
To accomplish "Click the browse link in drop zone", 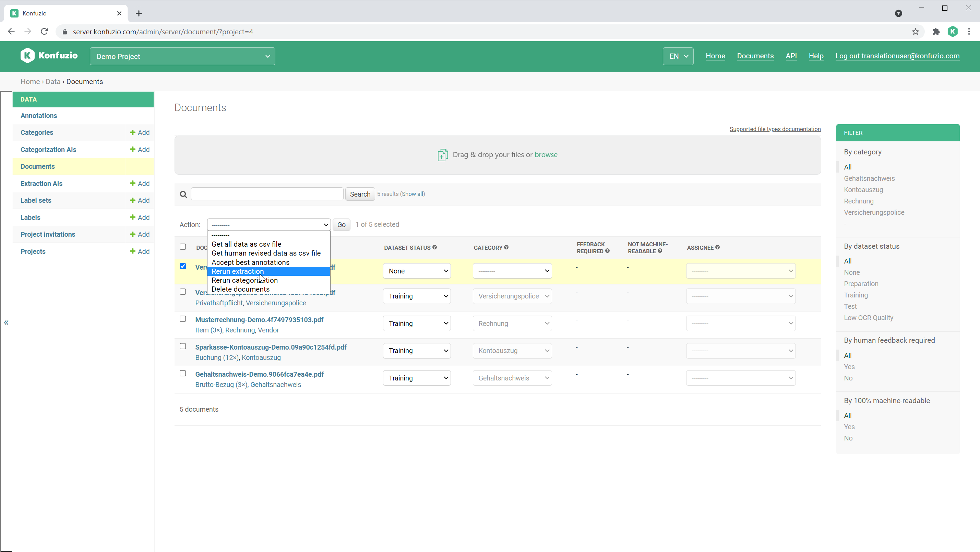I will click(x=546, y=155).
